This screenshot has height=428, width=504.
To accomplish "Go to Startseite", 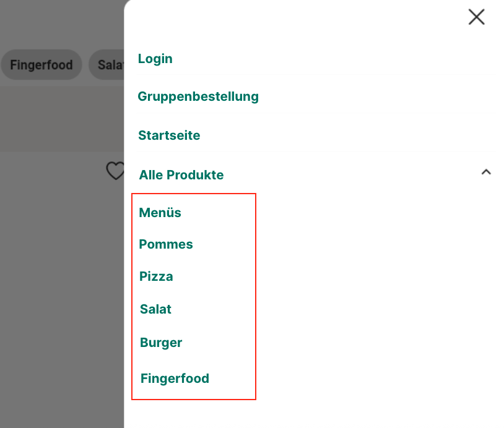I will (x=169, y=135).
